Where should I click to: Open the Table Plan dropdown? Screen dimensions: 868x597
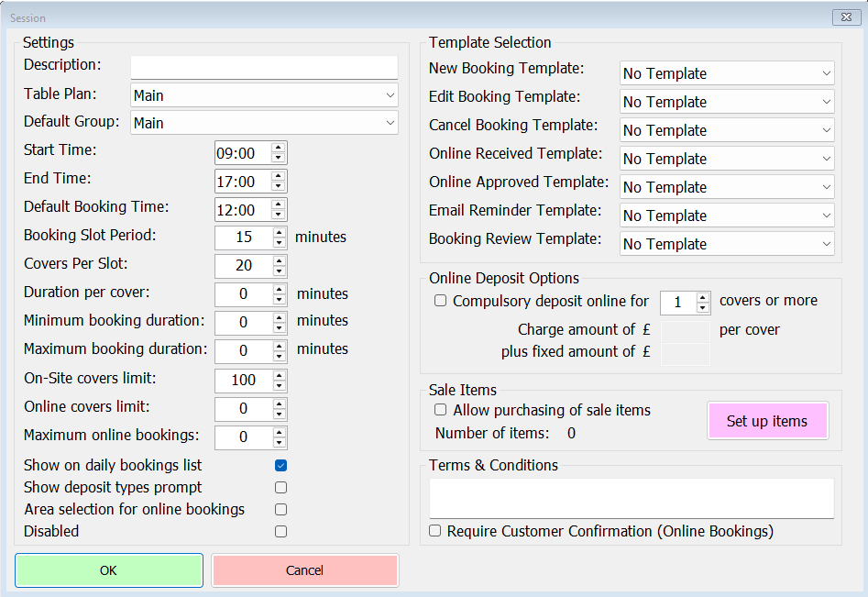(x=264, y=95)
